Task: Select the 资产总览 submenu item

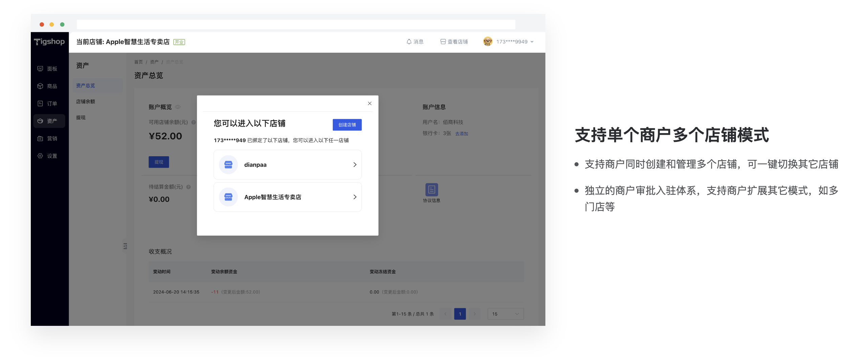Action: pyautogui.click(x=97, y=86)
